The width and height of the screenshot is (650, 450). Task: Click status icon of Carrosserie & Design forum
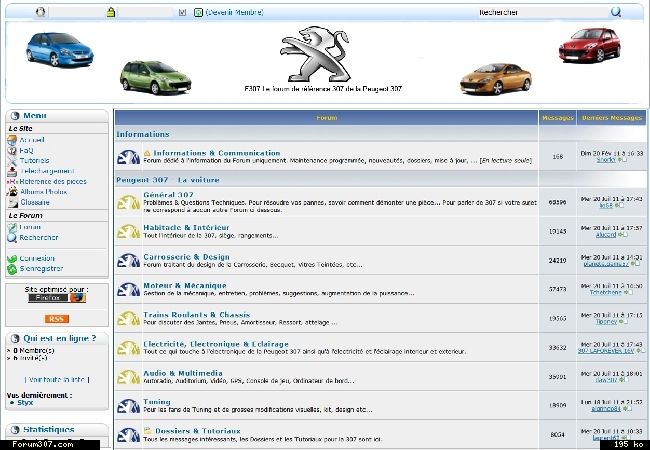pyautogui.click(x=128, y=260)
